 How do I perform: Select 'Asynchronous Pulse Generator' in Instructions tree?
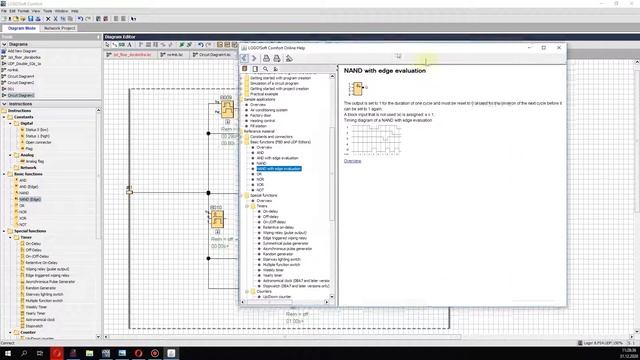click(50, 282)
